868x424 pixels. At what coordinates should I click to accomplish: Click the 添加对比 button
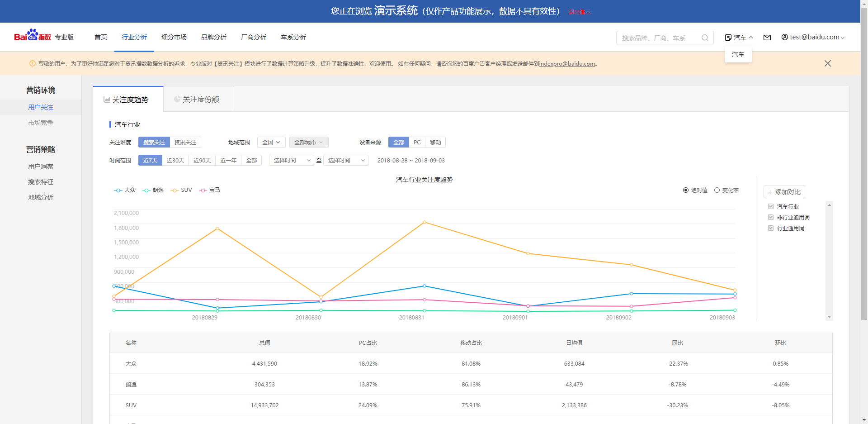click(784, 192)
